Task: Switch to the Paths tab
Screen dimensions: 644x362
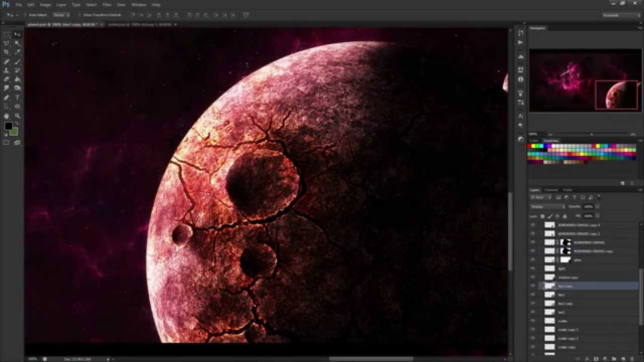Action: 568,190
